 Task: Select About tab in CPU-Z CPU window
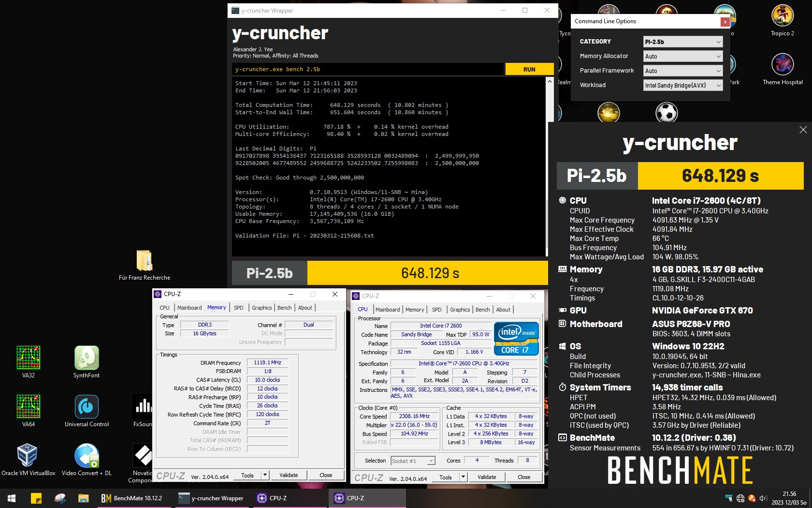pos(503,310)
